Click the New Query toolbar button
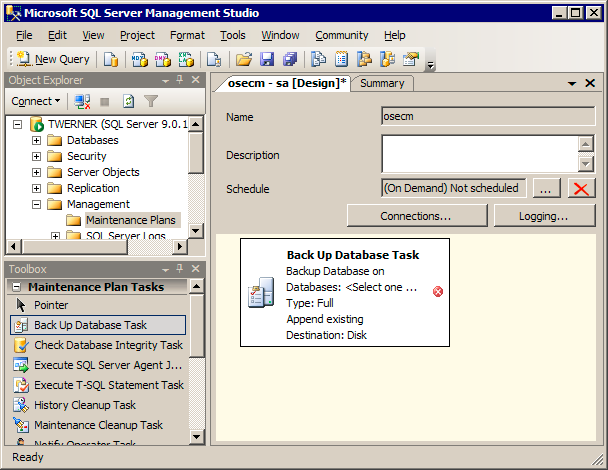This screenshot has height=470, width=608. (53, 59)
